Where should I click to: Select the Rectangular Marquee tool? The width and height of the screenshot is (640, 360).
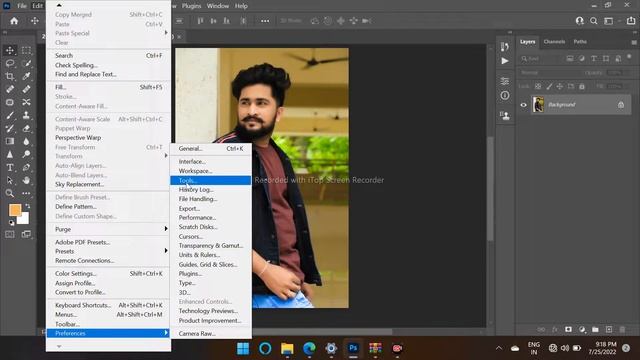26,50
